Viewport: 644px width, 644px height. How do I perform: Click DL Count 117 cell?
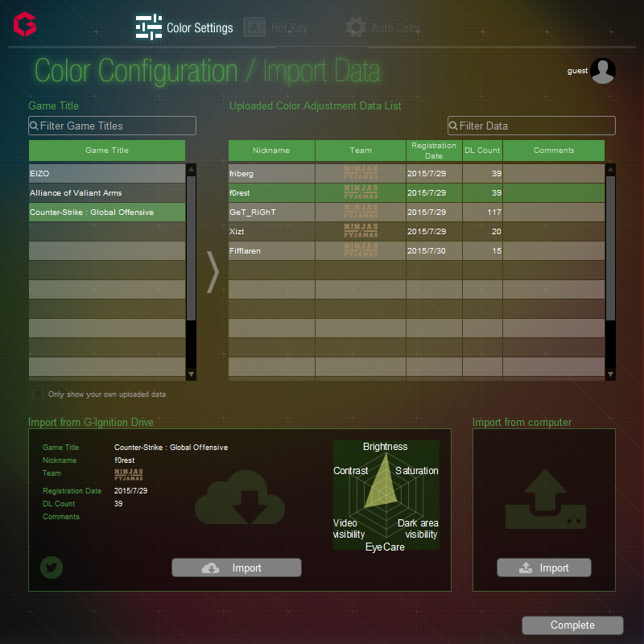(482, 212)
